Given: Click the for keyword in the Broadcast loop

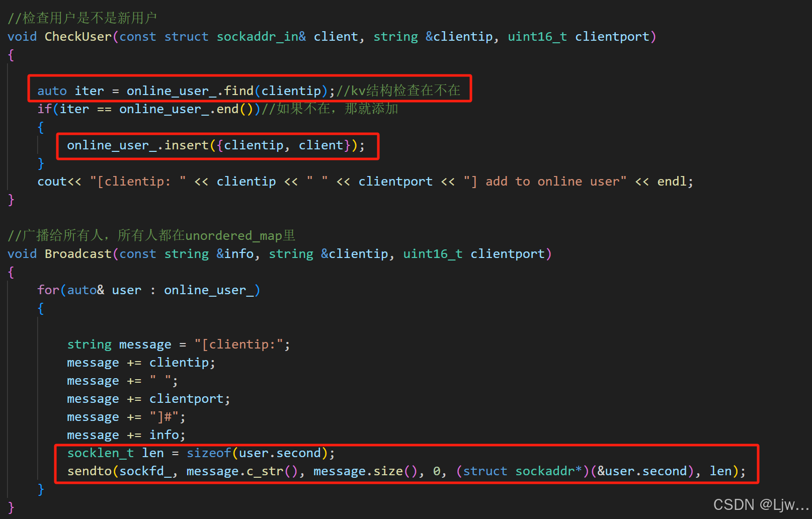Looking at the screenshot, I should (x=48, y=290).
